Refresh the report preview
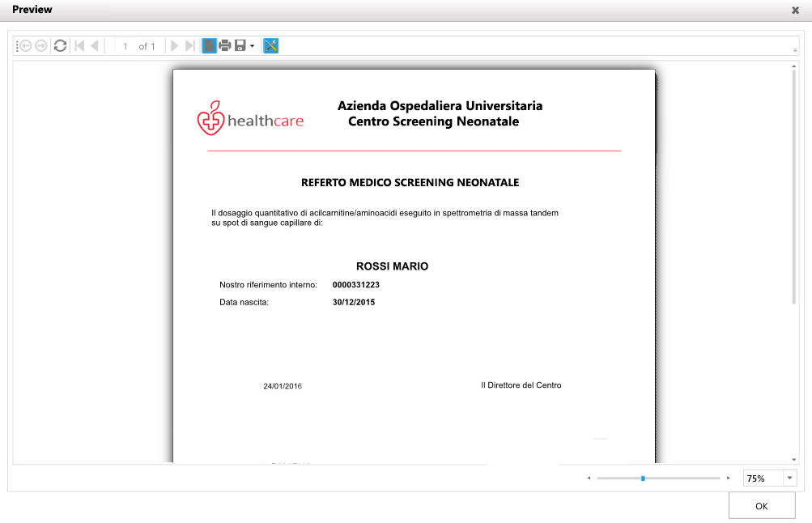Screen dimensions: 812x523 coord(60,46)
